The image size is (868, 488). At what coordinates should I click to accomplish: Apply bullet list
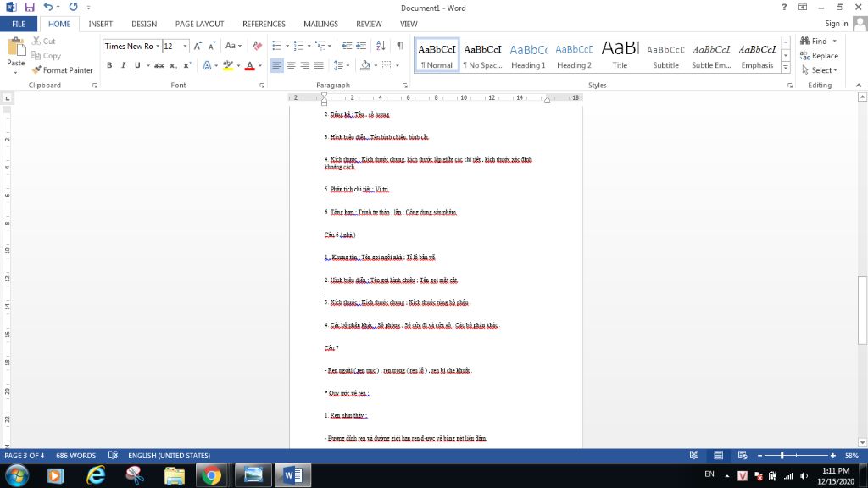(x=277, y=46)
